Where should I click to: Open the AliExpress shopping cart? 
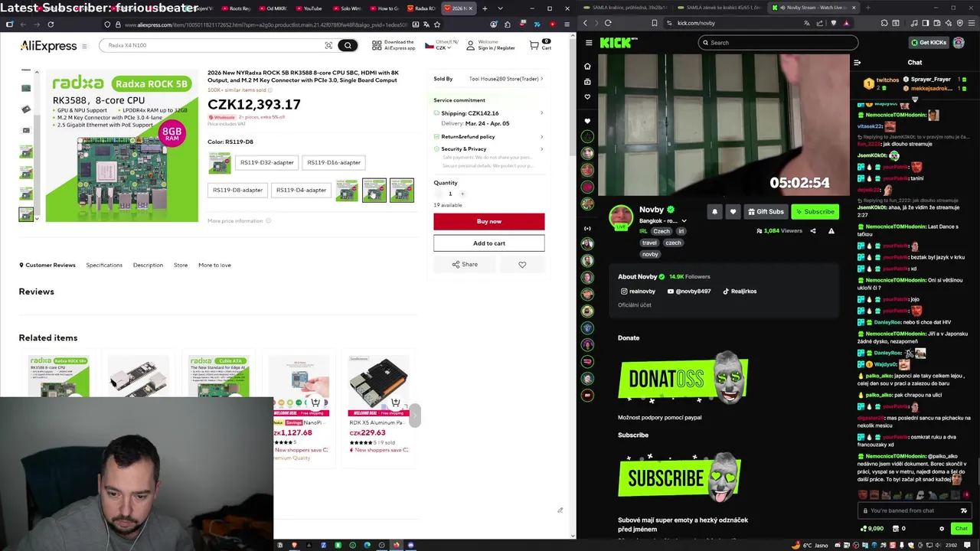(540, 45)
